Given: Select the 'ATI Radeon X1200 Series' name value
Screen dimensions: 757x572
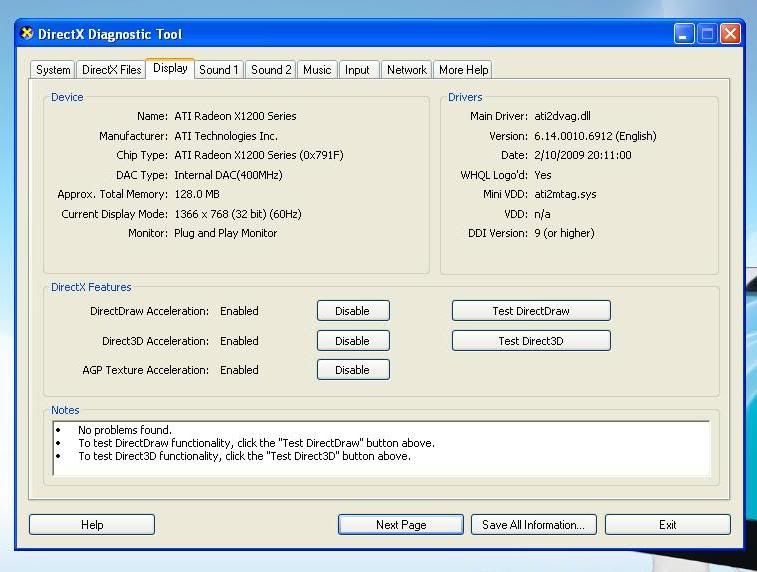Looking at the screenshot, I should click(235, 116).
